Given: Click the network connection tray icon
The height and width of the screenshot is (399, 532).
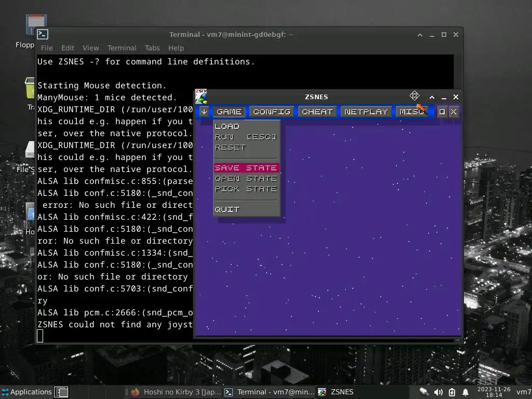Looking at the screenshot, I should pyautogui.click(x=424, y=392).
